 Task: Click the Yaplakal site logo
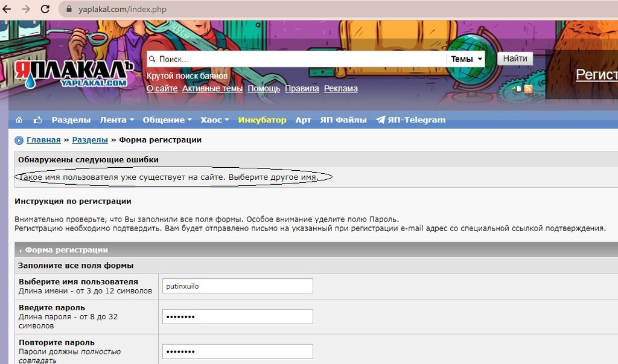pyautogui.click(x=74, y=74)
